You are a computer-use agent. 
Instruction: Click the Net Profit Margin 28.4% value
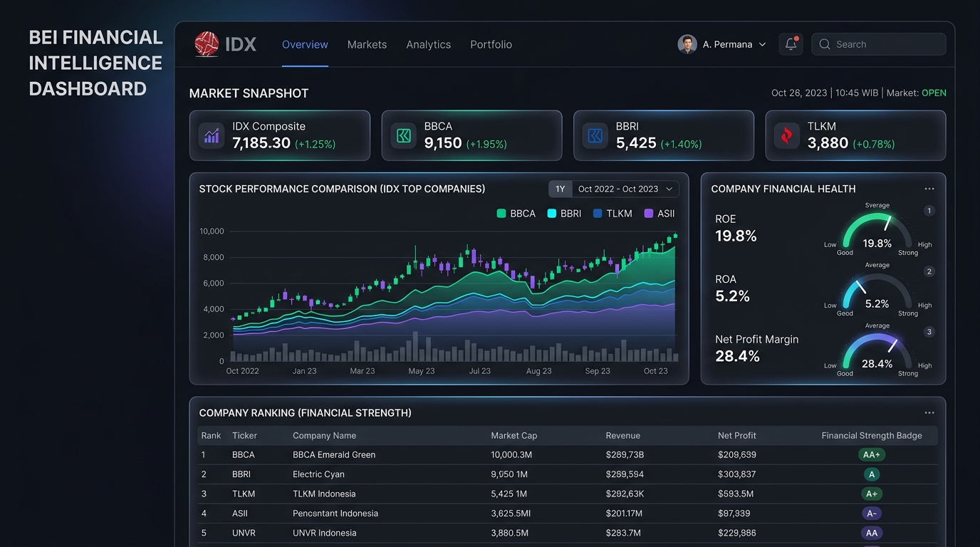[737, 356]
